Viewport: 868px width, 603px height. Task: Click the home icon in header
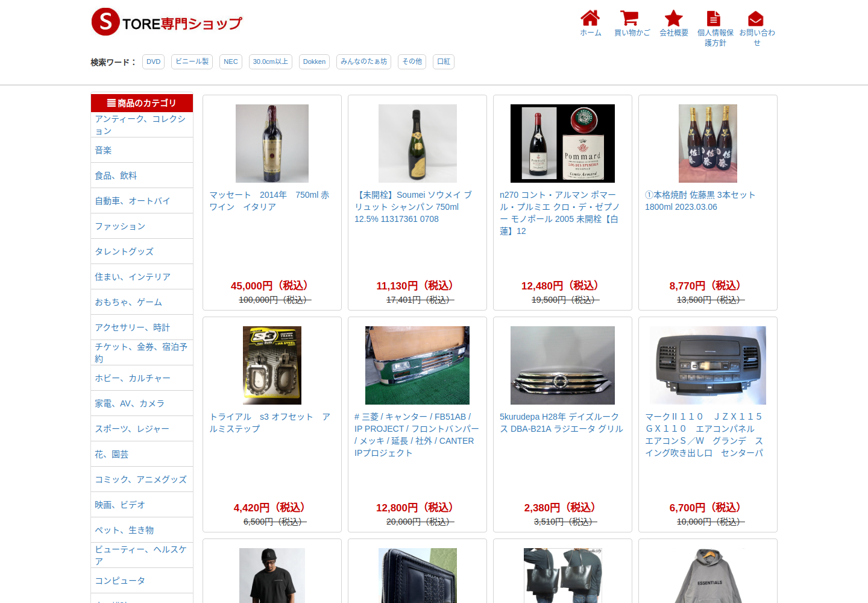tap(590, 18)
